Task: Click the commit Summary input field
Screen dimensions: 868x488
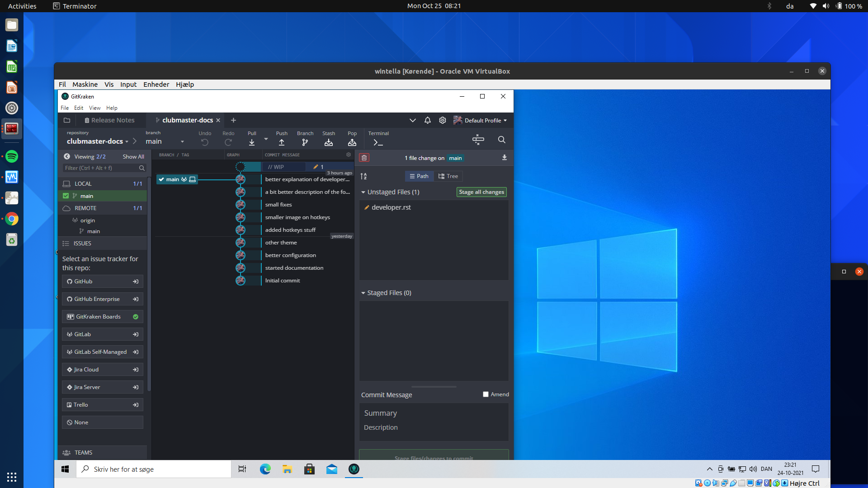Action: point(434,413)
